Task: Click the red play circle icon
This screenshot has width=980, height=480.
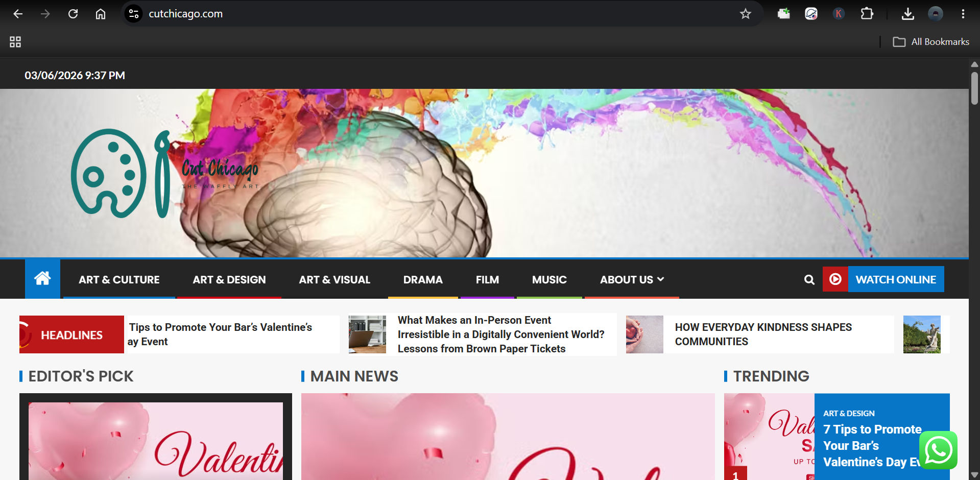Action: (x=835, y=279)
